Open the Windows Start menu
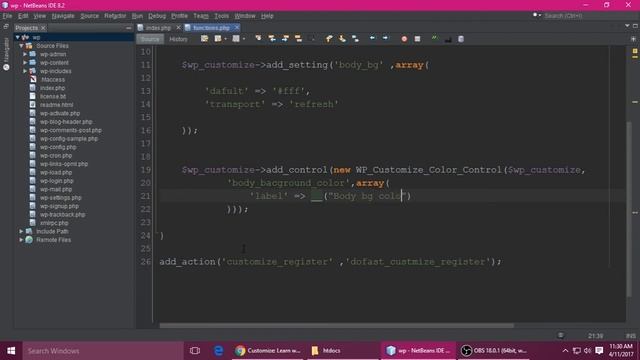 coord(11,351)
